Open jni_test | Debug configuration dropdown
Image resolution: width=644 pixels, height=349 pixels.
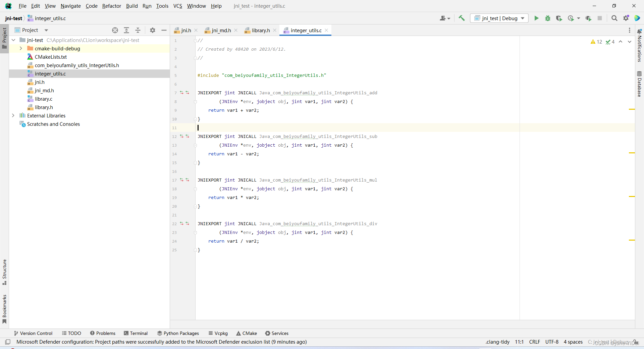click(x=499, y=18)
